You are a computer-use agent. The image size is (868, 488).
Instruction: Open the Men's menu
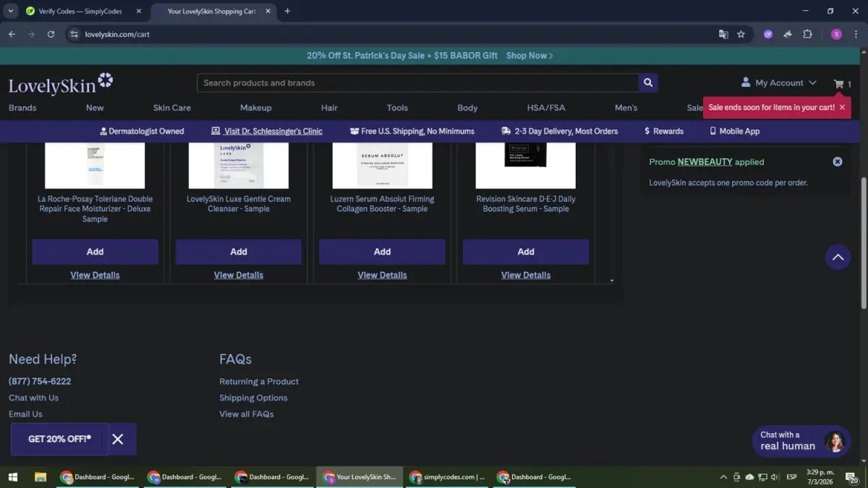pyautogui.click(x=626, y=108)
